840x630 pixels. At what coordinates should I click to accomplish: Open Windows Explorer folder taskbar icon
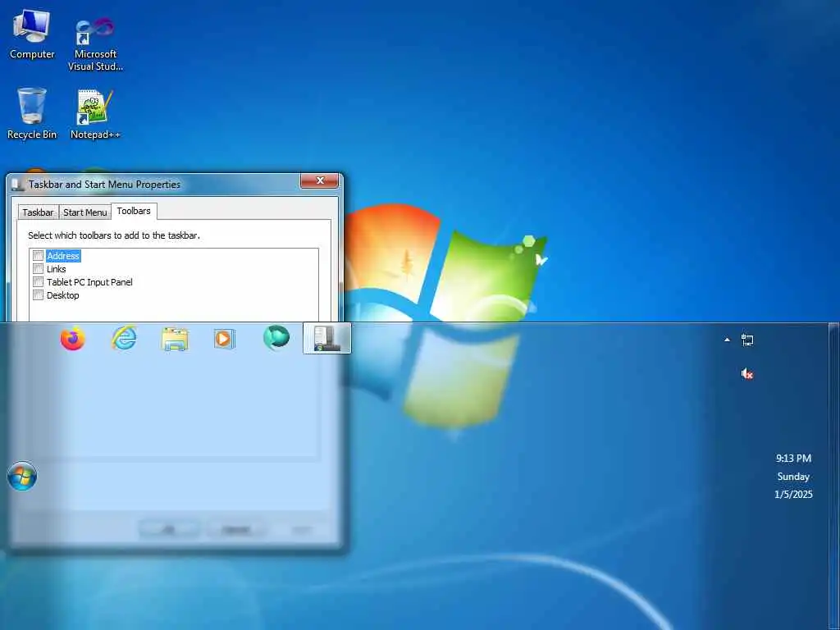(x=175, y=339)
